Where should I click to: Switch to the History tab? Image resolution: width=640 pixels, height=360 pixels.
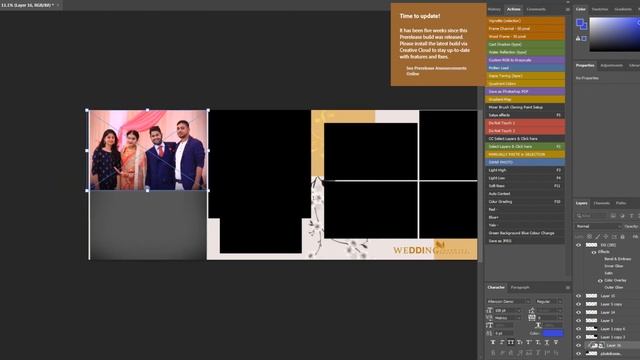494,9
